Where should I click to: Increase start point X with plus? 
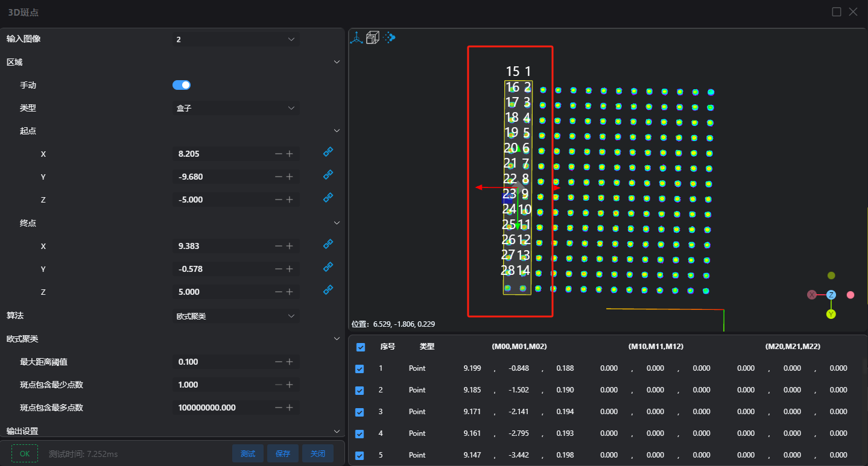click(x=290, y=154)
